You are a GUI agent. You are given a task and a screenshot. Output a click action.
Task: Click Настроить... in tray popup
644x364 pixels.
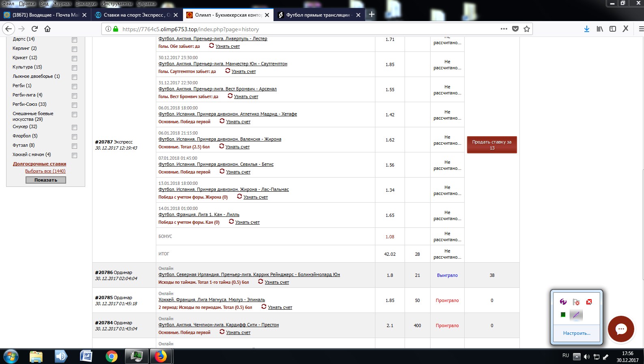coord(577,333)
